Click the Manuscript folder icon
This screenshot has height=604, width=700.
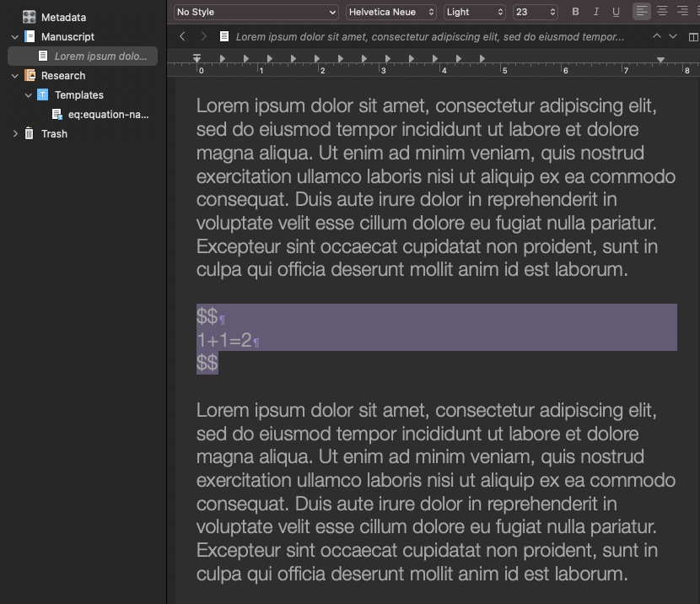point(30,36)
